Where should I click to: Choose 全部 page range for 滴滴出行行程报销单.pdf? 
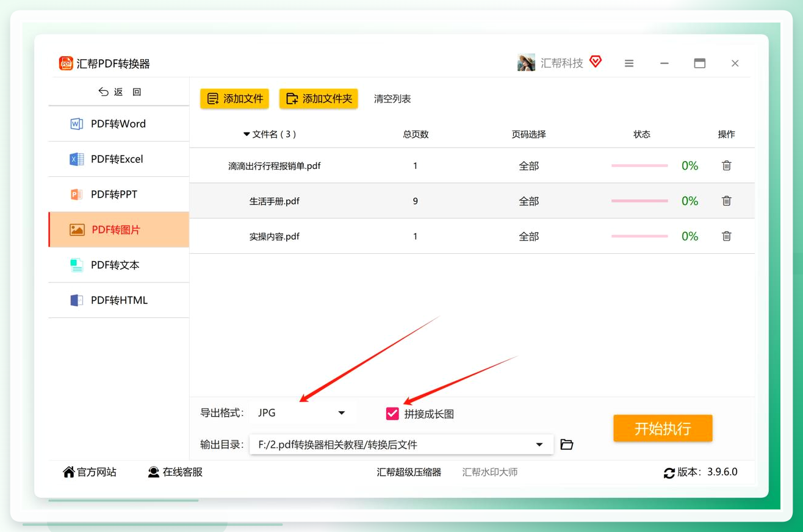click(x=528, y=166)
